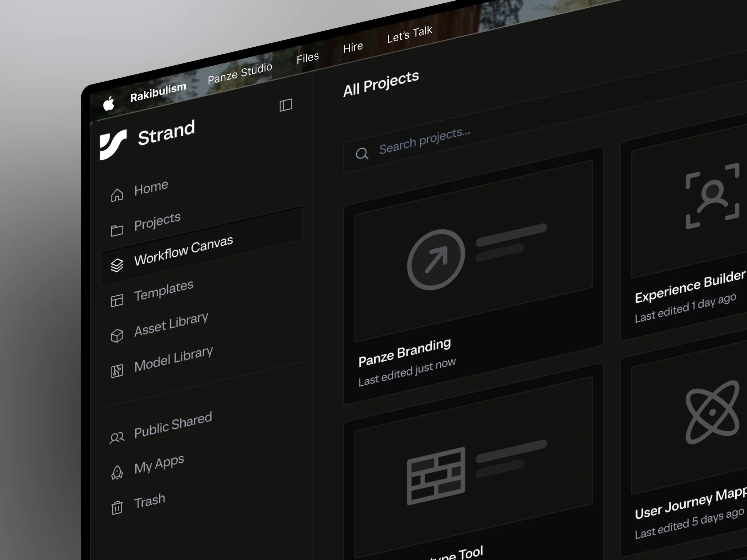Click the Home house icon

pyautogui.click(x=117, y=195)
